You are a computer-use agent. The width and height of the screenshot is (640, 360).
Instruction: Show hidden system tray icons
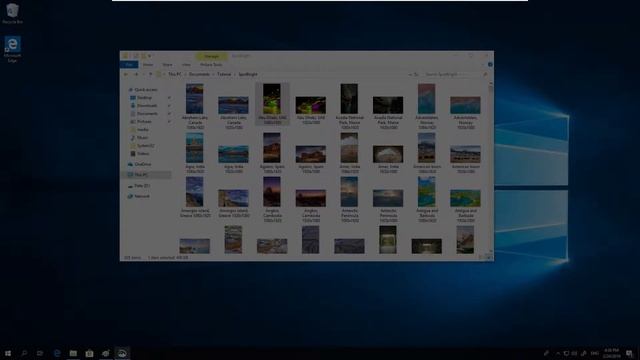[558, 353]
